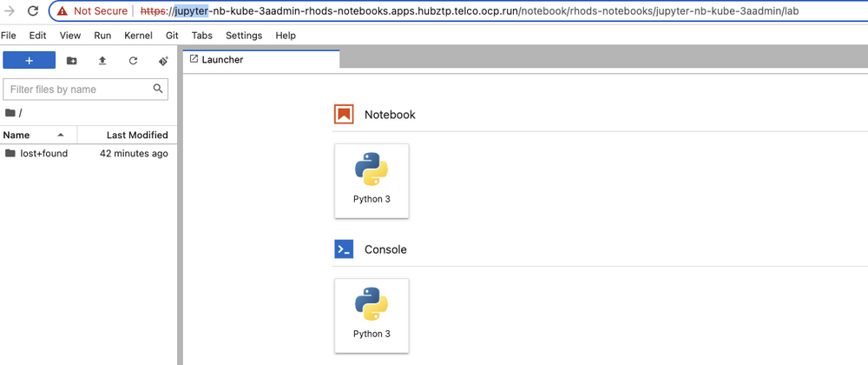
Task: Open the Settings menu
Action: (x=244, y=36)
